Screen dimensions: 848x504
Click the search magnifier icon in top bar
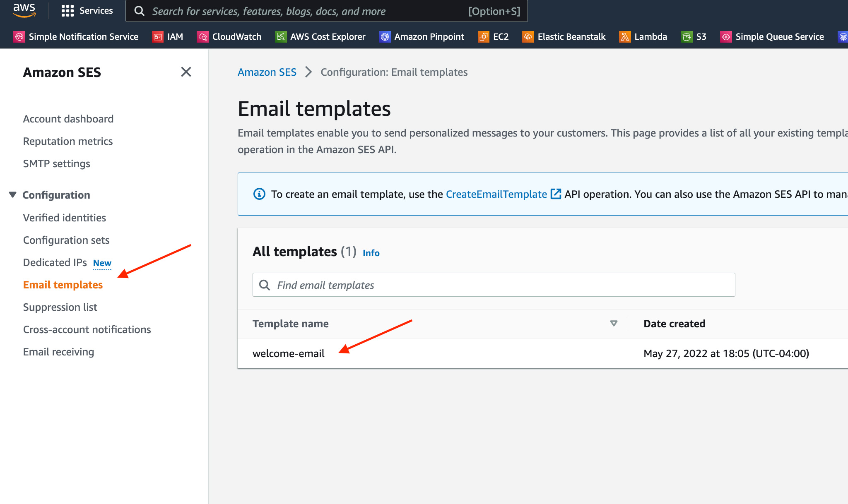(x=140, y=11)
